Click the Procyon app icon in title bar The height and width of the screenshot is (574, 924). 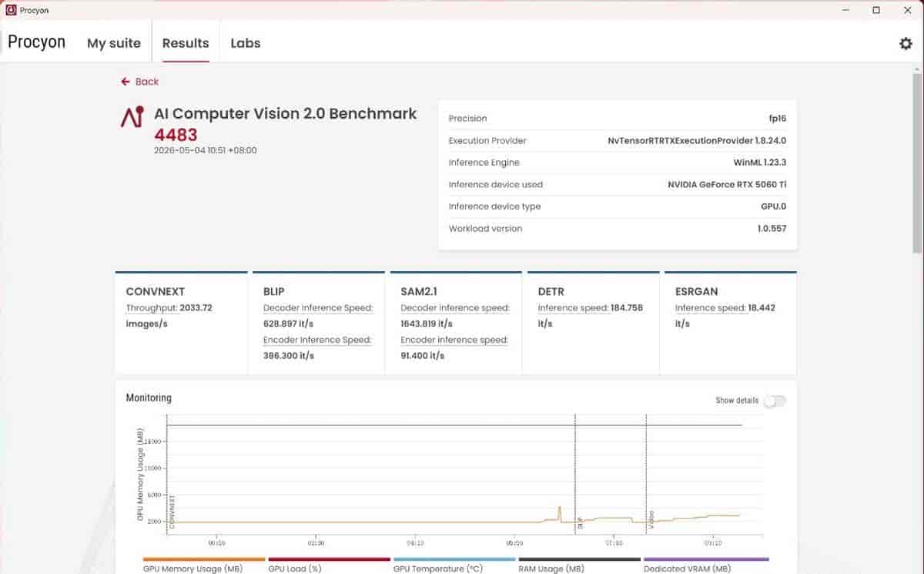(x=11, y=10)
